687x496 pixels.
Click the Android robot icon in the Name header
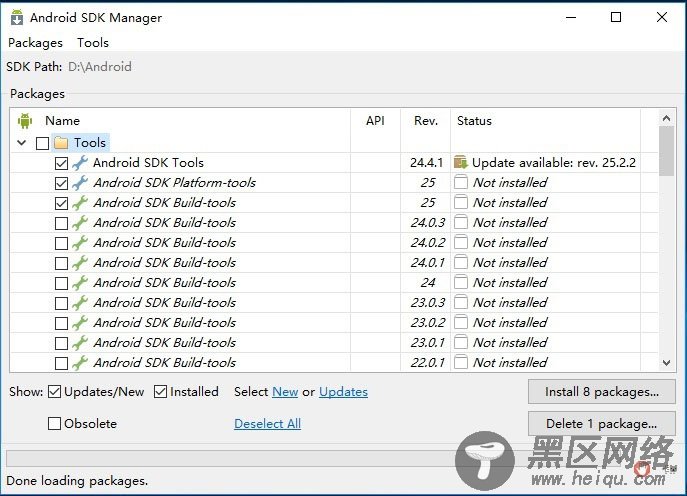click(25, 121)
